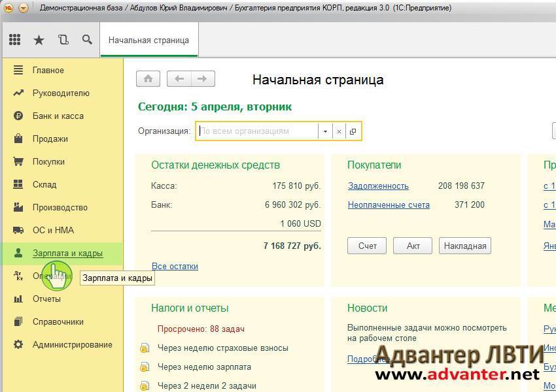Go back with the left arrow button

179,78
